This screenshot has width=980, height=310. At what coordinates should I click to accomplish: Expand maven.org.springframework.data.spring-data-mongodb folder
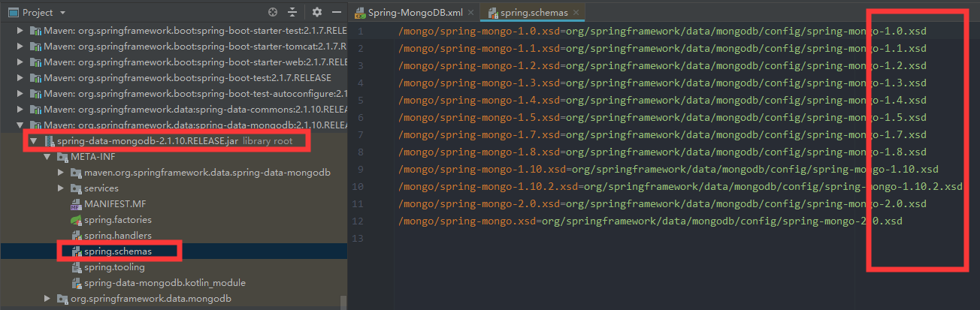click(x=62, y=173)
